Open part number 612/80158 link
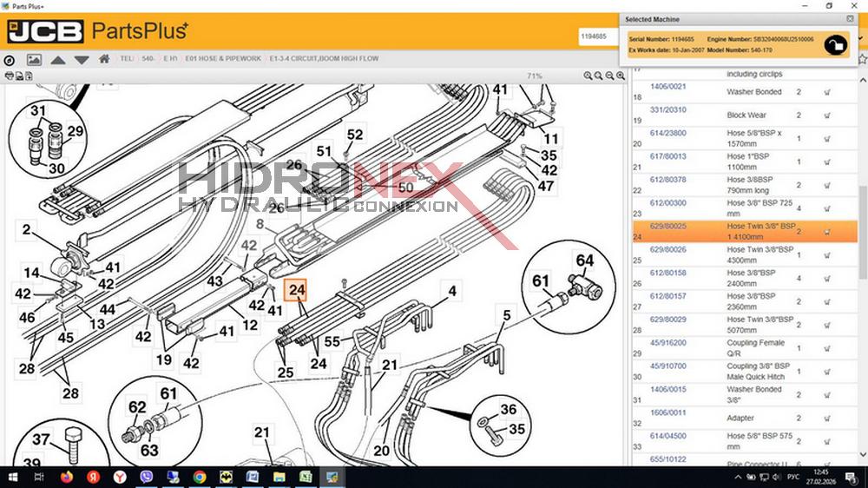 (668, 273)
